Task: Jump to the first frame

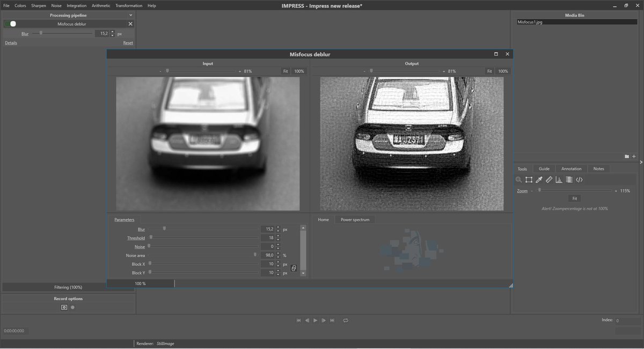Action: (298, 320)
